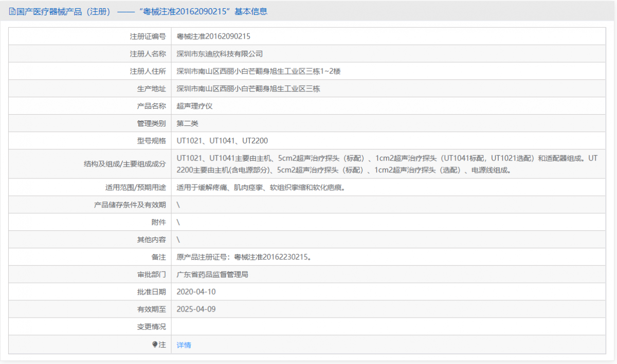
Task: Select the 审批部门 label
Action: [152, 275]
